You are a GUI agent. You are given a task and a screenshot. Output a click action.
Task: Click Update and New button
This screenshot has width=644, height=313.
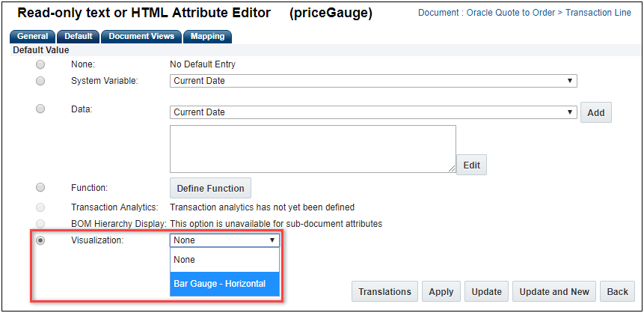pos(554,291)
